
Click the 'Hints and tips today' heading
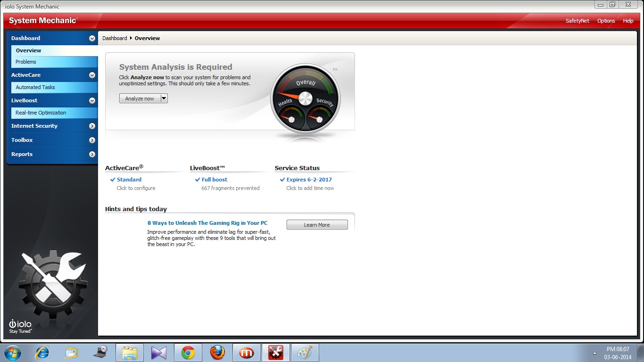point(136,209)
